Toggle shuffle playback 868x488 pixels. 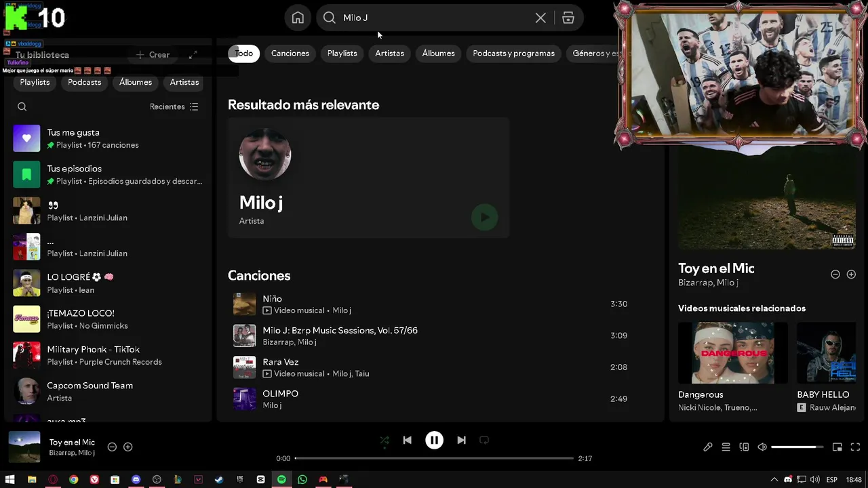[384, 441]
